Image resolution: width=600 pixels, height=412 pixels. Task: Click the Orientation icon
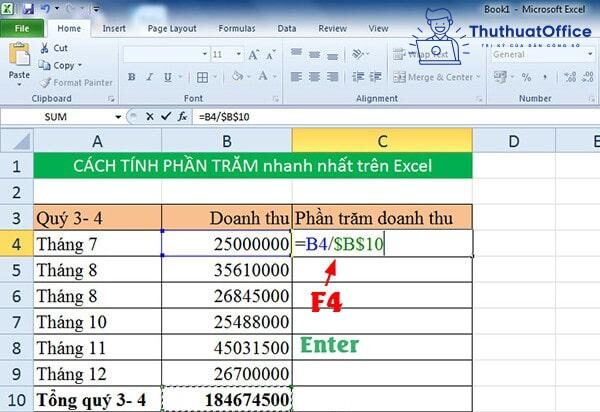tap(358, 54)
